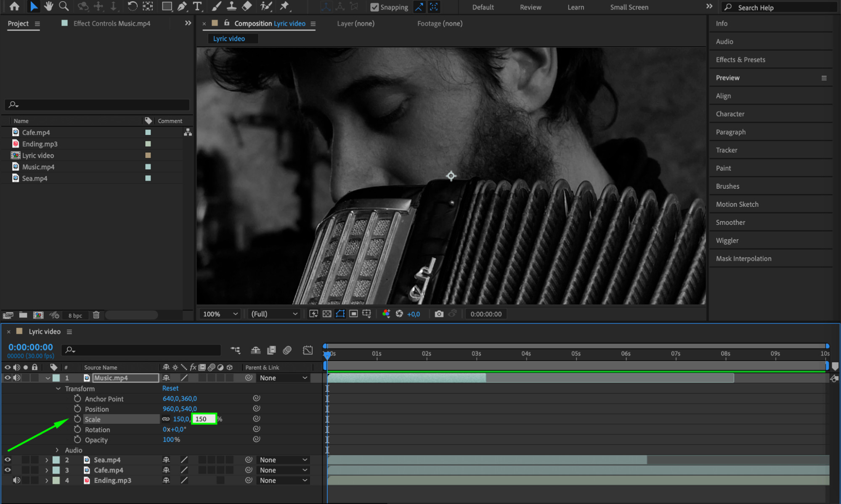The width and height of the screenshot is (841, 504).
Task: Reset the Transform properties
Action: tap(170, 388)
